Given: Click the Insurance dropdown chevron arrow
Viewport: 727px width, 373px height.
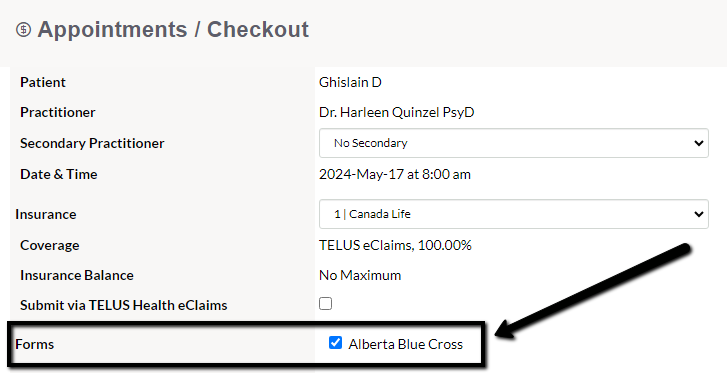Looking at the screenshot, I should click(698, 214).
